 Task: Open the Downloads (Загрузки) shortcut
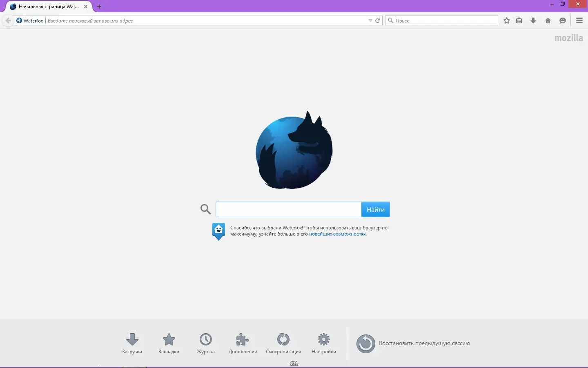(x=132, y=343)
